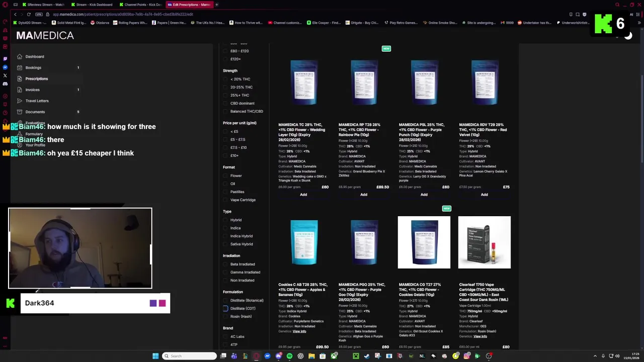Open Opera easy setup menu icon
The image size is (644, 362).
click(x=638, y=14)
